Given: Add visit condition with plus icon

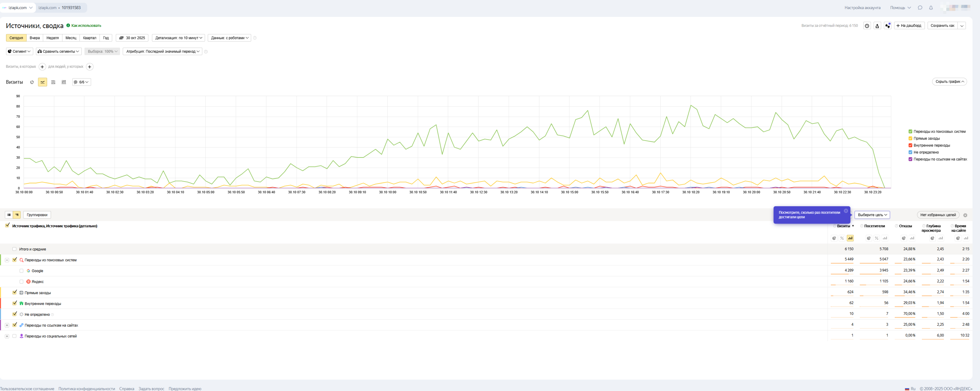Looking at the screenshot, I should pos(42,67).
